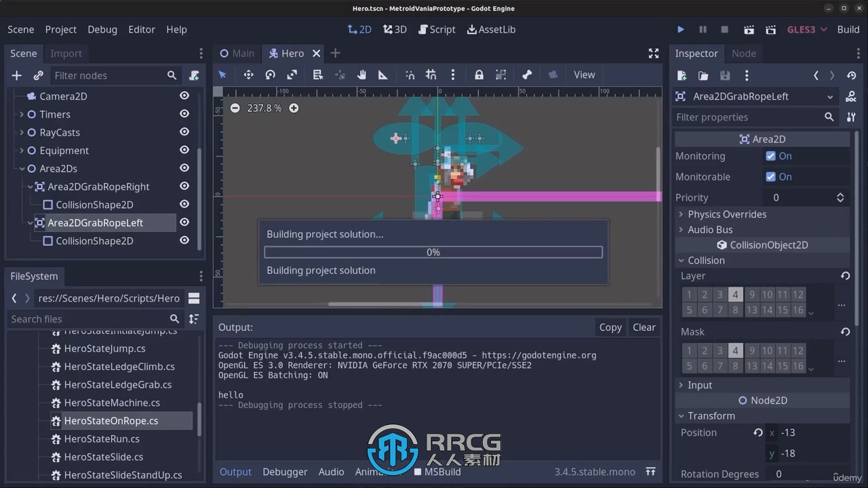Hide the Camera2D node
The height and width of the screenshot is (488, 868).
click(184, 96)
